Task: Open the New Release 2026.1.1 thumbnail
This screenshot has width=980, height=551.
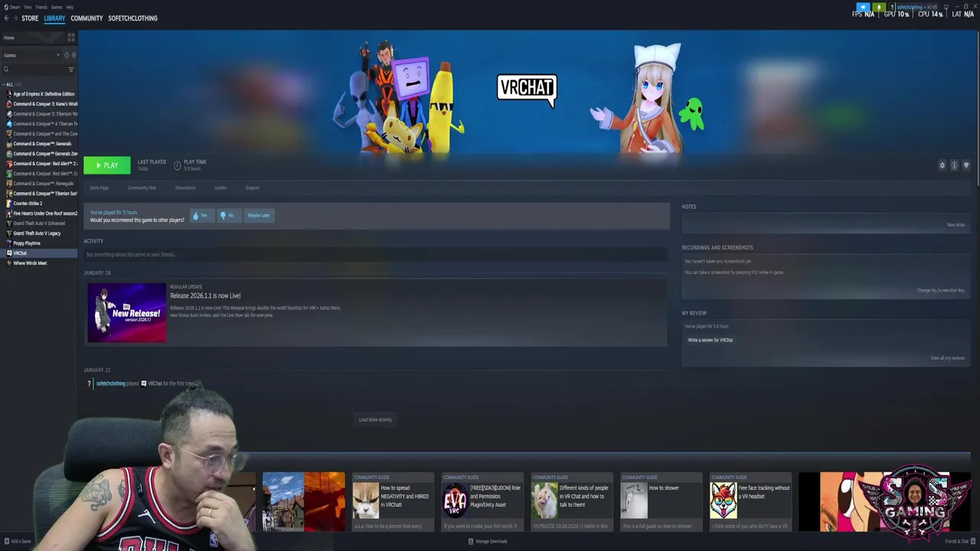Action: (126, 312)
